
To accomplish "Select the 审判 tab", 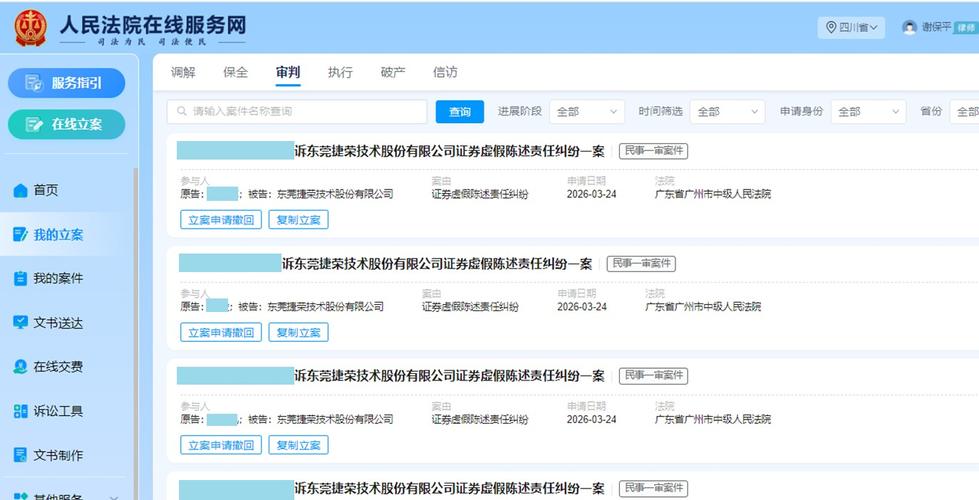I will tap(288, 72).
